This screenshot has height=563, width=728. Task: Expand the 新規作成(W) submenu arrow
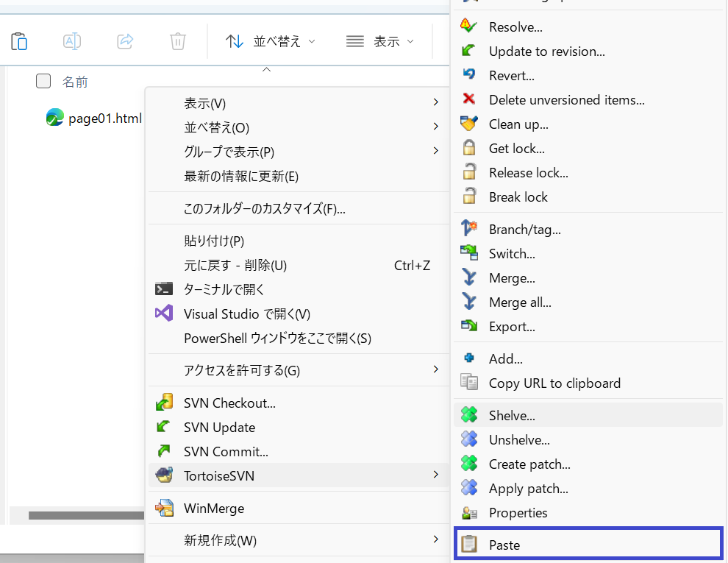click(435, 539)
